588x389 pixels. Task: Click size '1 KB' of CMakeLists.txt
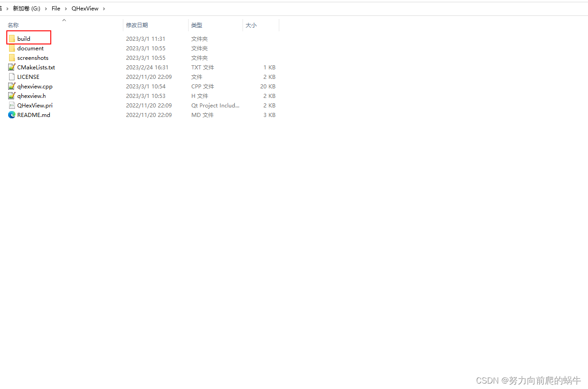269,67
